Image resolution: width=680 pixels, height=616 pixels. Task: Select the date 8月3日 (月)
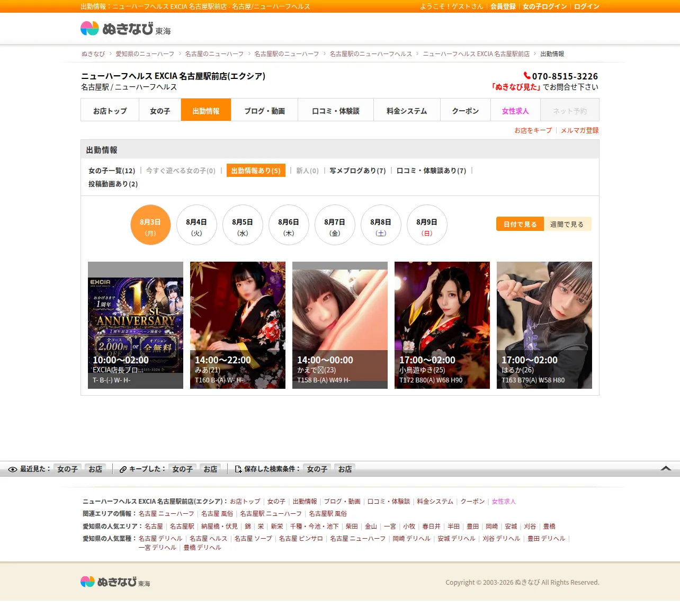pos(150,225)
